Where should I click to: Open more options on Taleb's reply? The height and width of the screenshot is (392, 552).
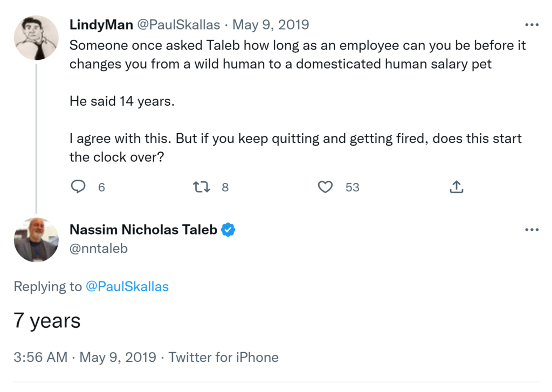point(532,230)
